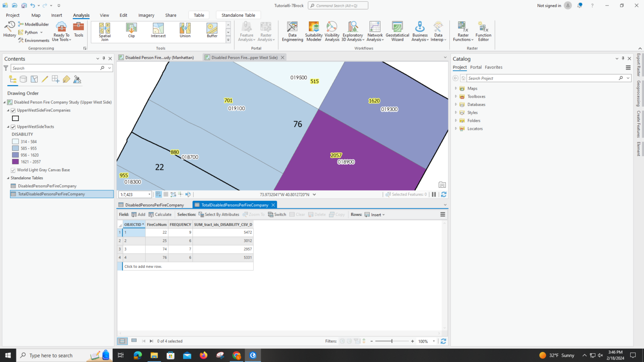Launch ModelBuilder from Geoprocessing group

pyautogui.click(x=33, y=24)
